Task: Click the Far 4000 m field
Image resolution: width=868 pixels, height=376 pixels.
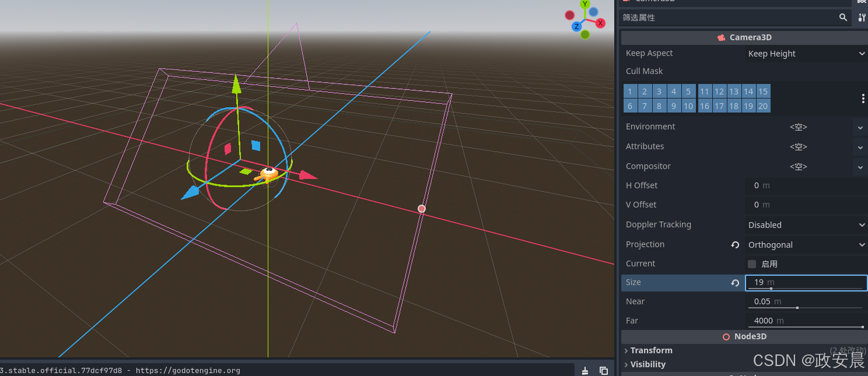Action: (x=806, y=321)
